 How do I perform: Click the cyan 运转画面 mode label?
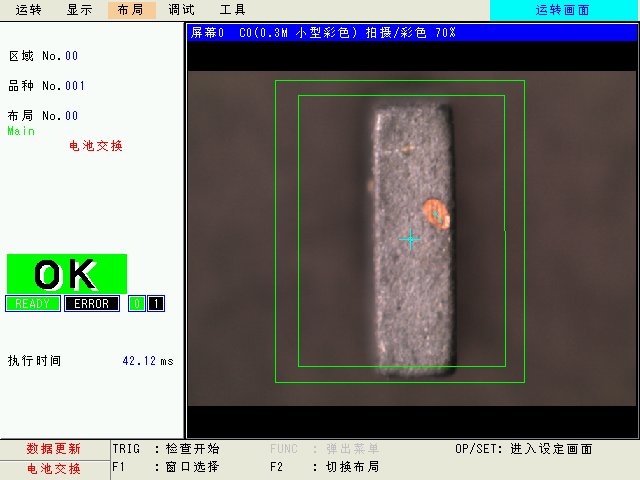click(x=563, y=10)
